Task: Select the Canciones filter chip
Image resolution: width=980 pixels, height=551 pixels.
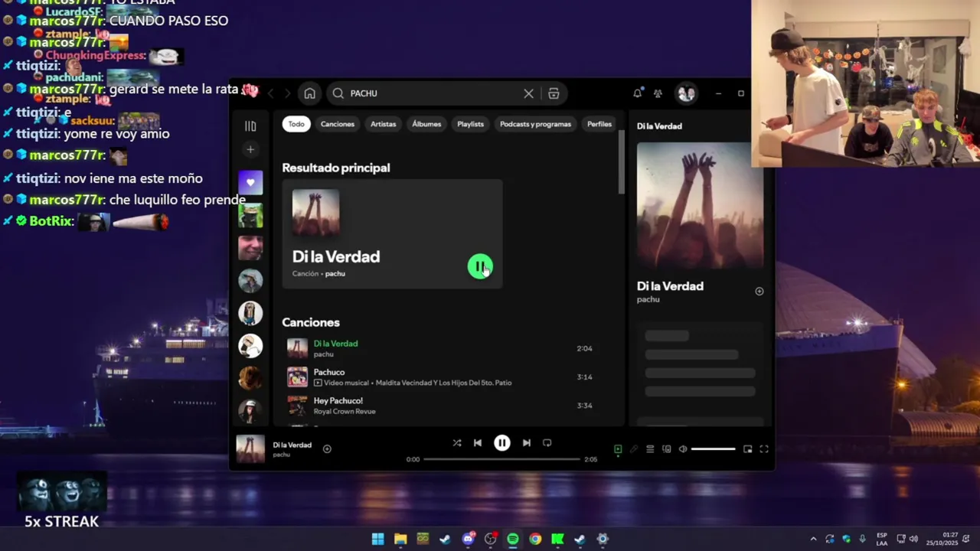Action: (338, 124)
